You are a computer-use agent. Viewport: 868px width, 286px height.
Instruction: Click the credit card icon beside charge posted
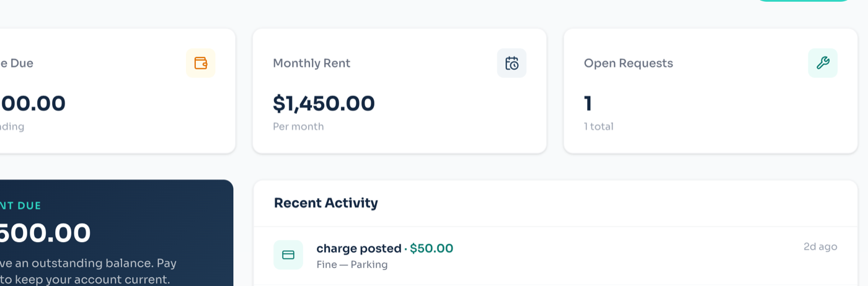click(288, 255)
